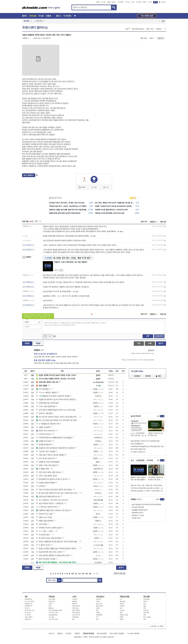
Task: Click 설정 settings next to gallery title
Action: 127,29
